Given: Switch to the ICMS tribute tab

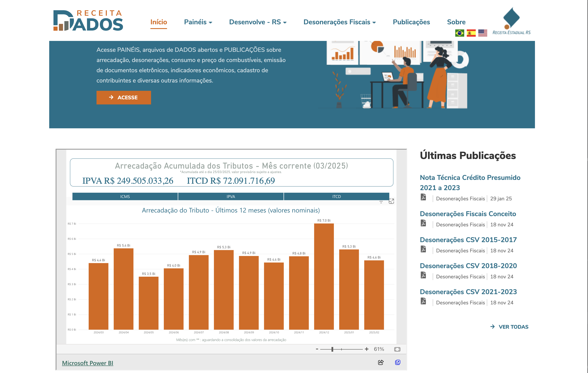Looking at the screenshot, I should pyautogui.click(x=125, y=196).
